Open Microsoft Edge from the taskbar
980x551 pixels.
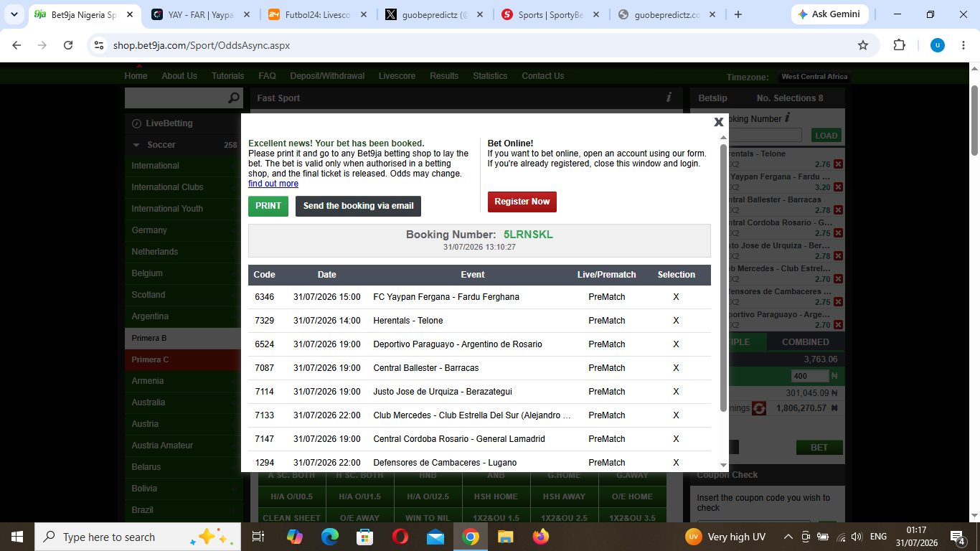[x=330, y=537]
